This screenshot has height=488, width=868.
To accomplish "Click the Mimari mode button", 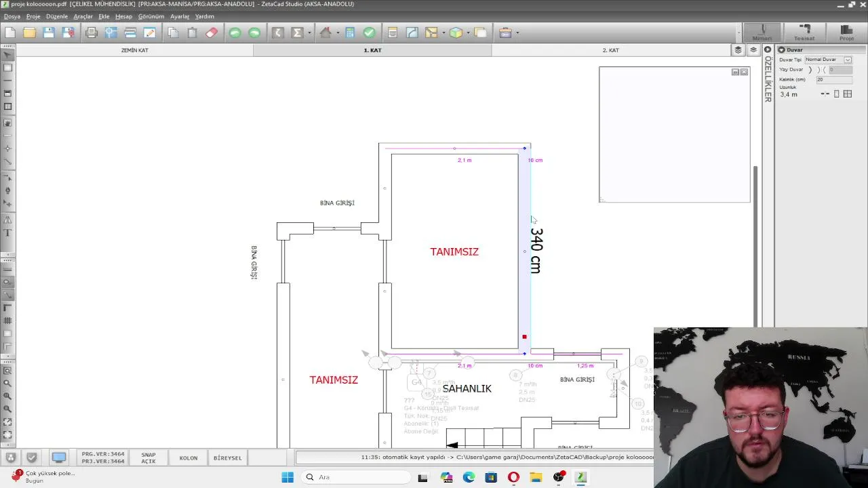I will click(x=763, y=33).
